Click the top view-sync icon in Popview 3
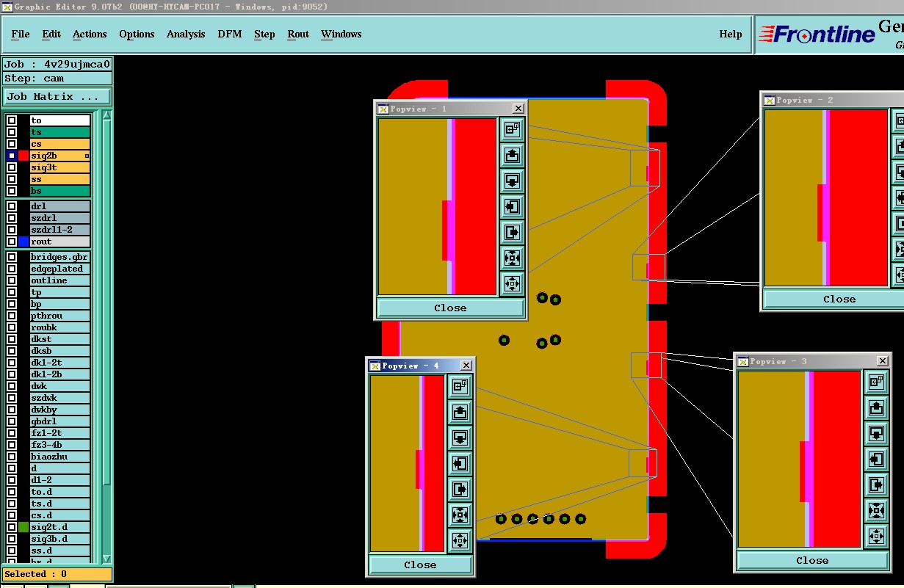Image resolution: width=904 pixels, height=588 pixels. click(x=876, y=382)
